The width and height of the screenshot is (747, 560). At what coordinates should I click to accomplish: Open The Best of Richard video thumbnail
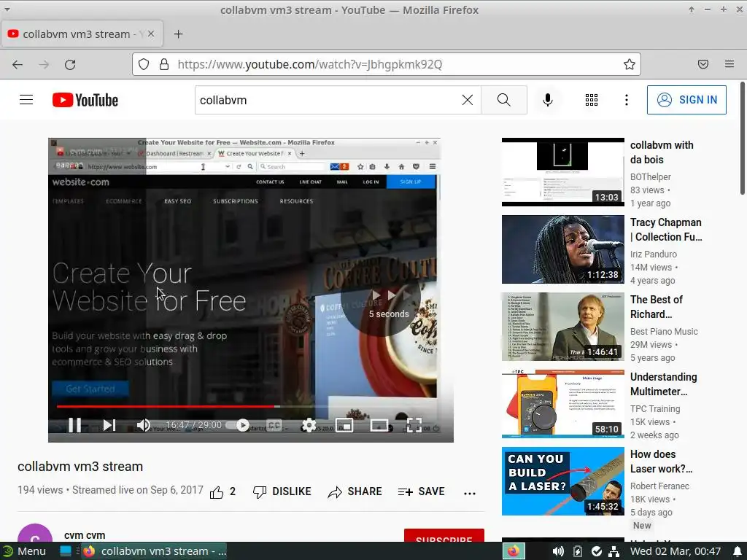point(562,327)
